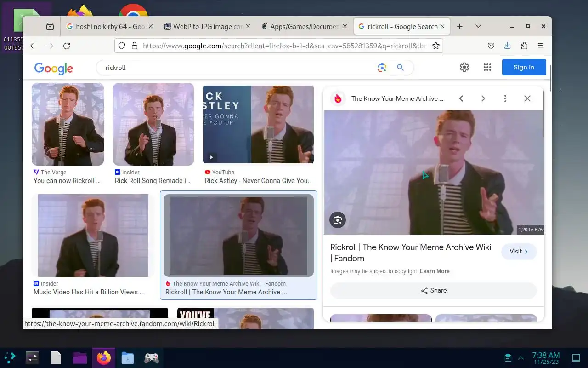Open Google quick settings gear
The height and width of the screenshot is (368, 588).
pyautogui.click(x=464, y=67)
